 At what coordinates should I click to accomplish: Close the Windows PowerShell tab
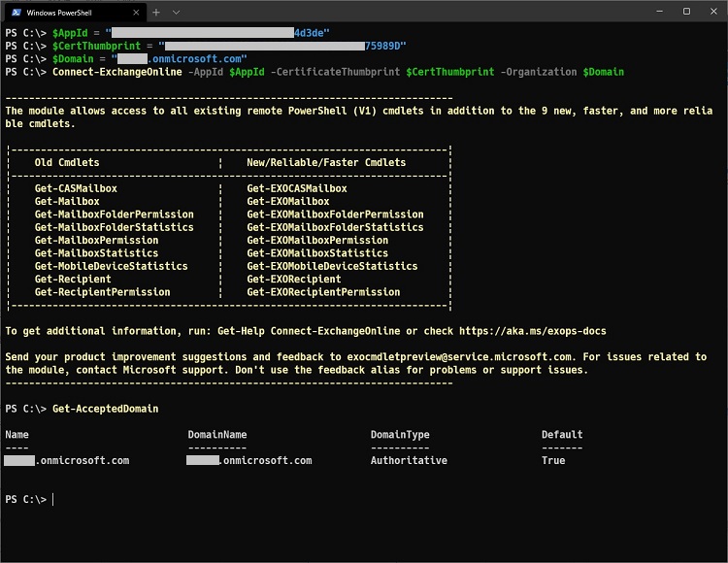point(136,13)
